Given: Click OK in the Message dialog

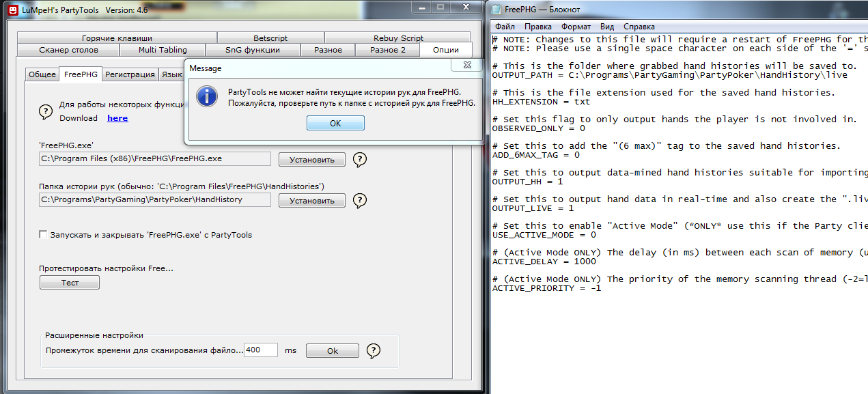Looking at the screenshot, I should (335, 123).
